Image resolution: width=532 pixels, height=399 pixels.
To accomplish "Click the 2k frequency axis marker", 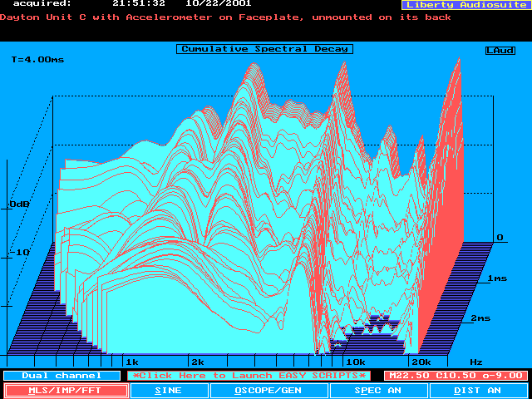I will 197,362.
